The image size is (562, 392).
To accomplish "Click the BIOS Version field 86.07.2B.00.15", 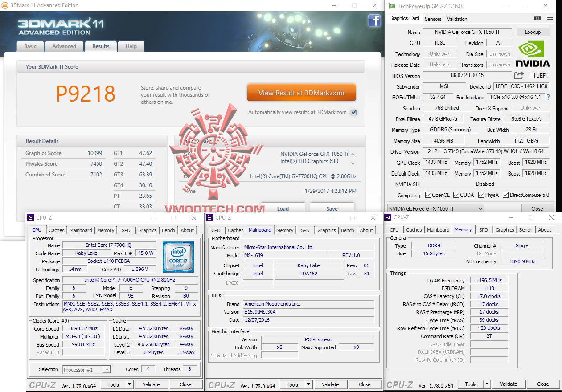I will click(x=467, y=76).
